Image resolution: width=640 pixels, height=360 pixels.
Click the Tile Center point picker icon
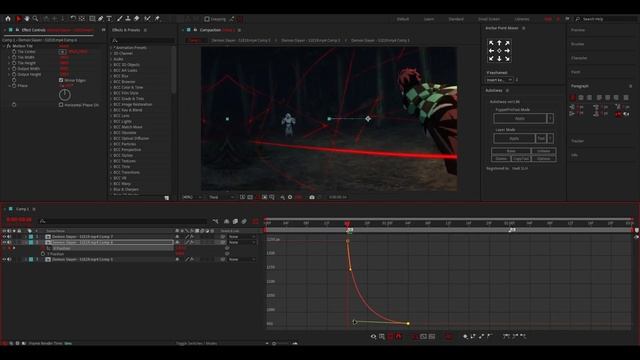[62, 52]
